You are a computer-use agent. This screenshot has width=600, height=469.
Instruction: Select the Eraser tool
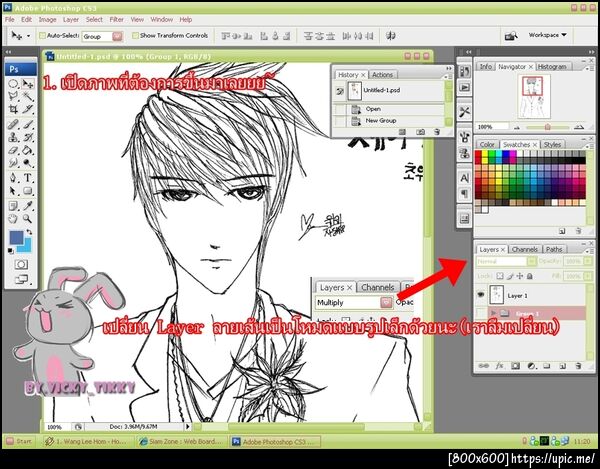click(x=13, y=150)
